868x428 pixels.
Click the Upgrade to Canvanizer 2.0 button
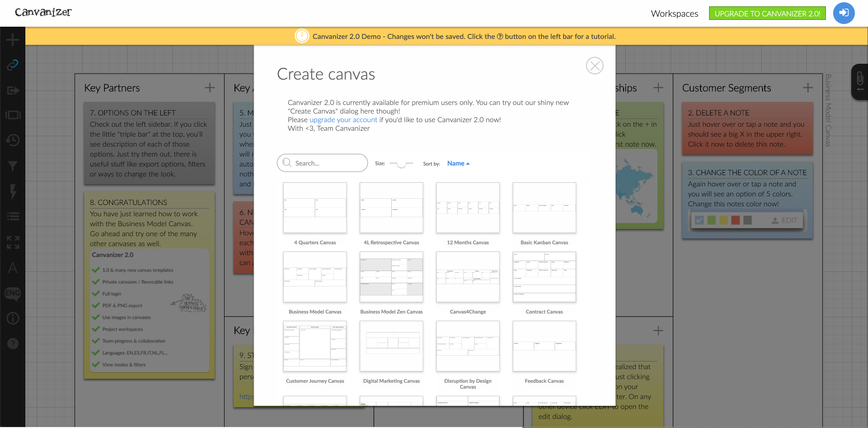coord(767,14)
